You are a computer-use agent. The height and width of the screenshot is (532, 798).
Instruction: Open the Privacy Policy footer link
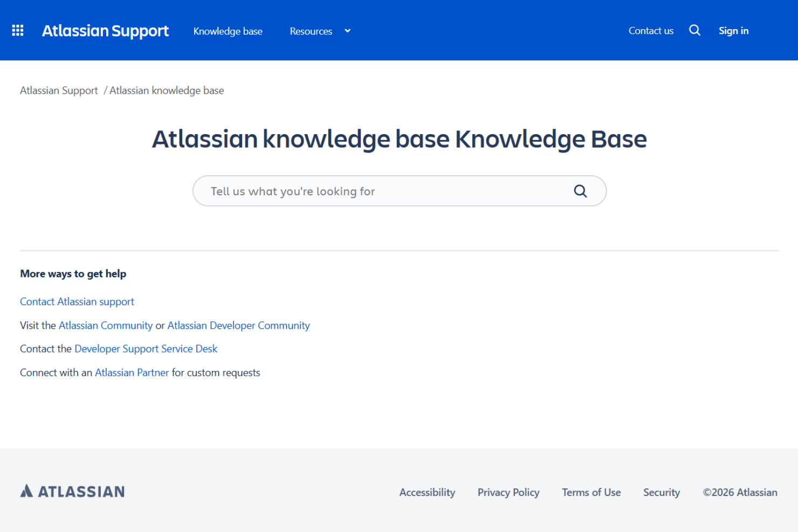pyautogui.click(x=508, y=492)
